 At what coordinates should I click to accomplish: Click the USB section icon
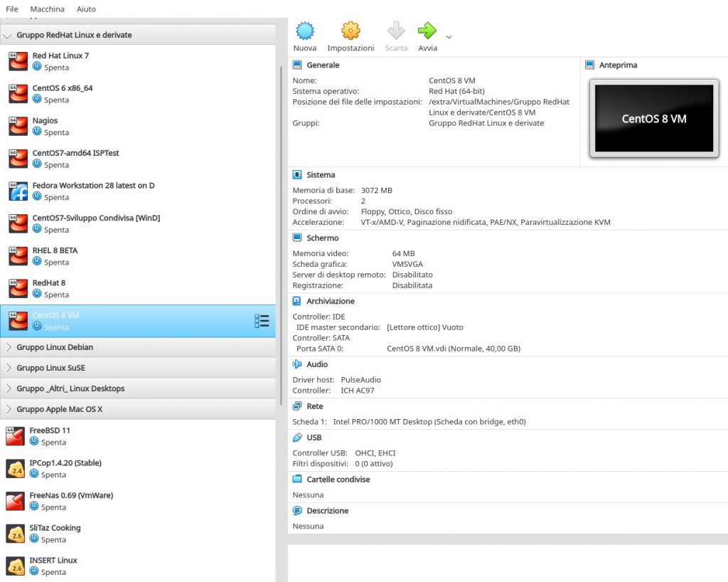click(297, 438)
